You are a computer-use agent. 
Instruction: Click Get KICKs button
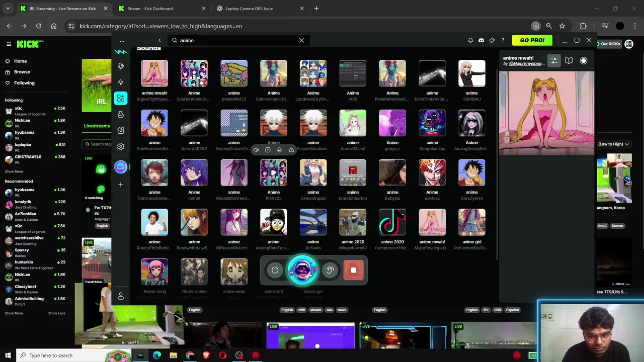point(608,44)
